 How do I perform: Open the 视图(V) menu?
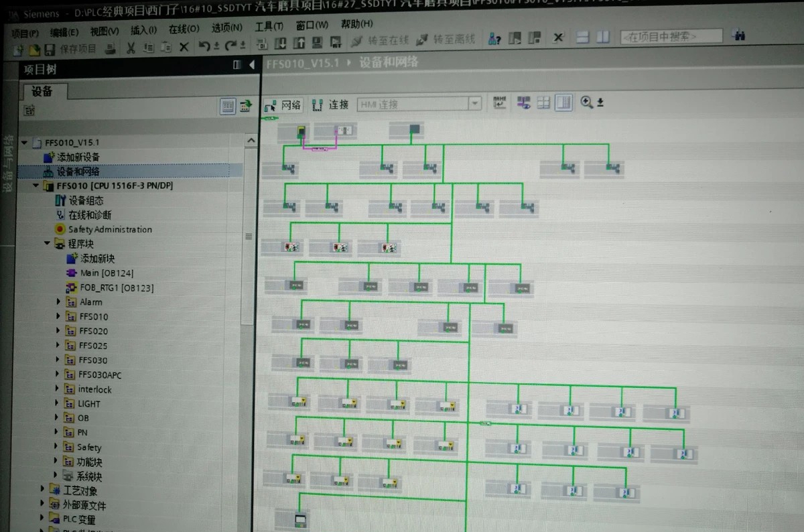tap(105, 31)
